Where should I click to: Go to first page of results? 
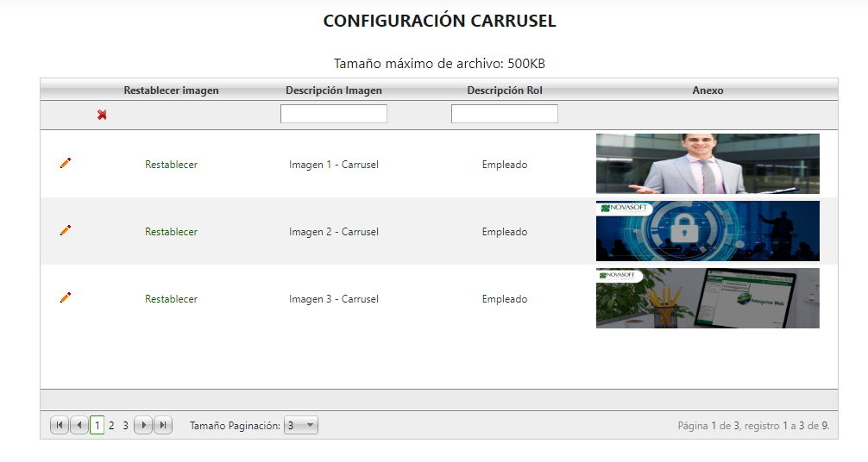pos(60,425)
